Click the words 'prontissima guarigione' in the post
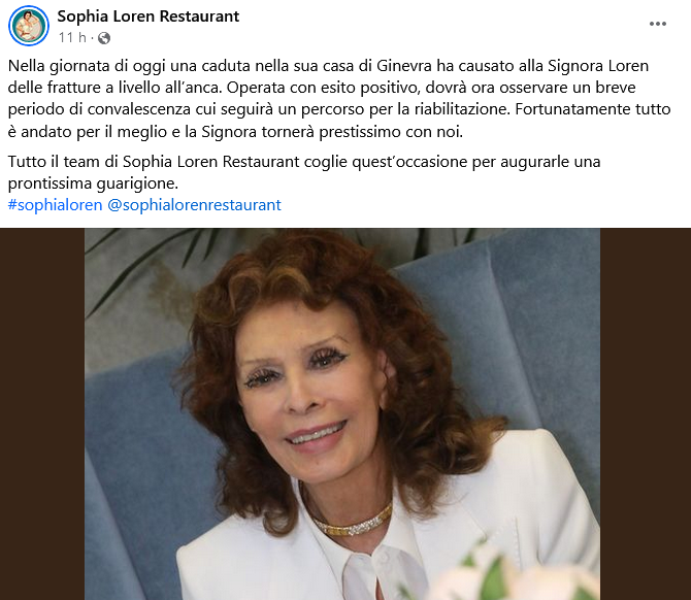Screen dimensions: 691x600 pos(93,183)
